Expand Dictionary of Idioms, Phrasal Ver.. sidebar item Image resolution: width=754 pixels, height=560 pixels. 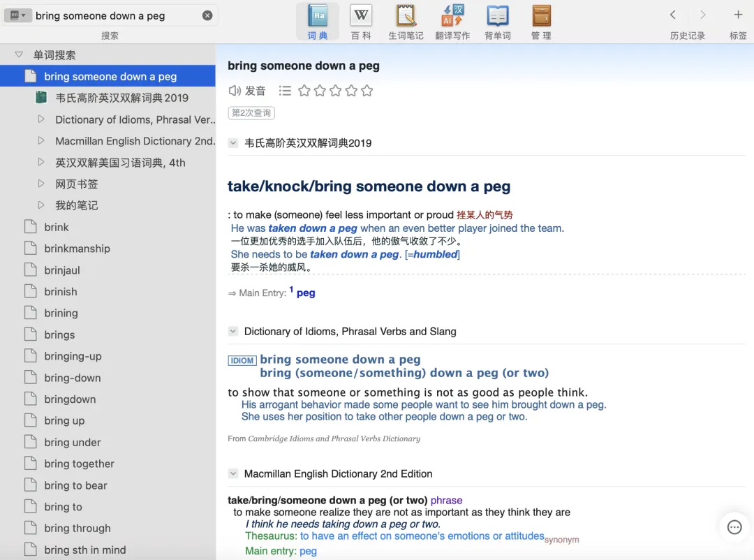(x=41, y=119)
